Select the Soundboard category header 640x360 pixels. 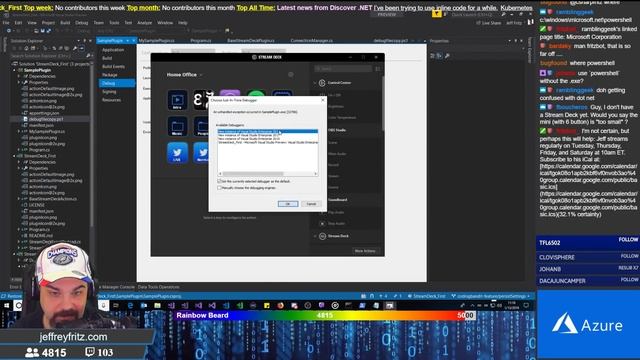[x=337, y=200]
